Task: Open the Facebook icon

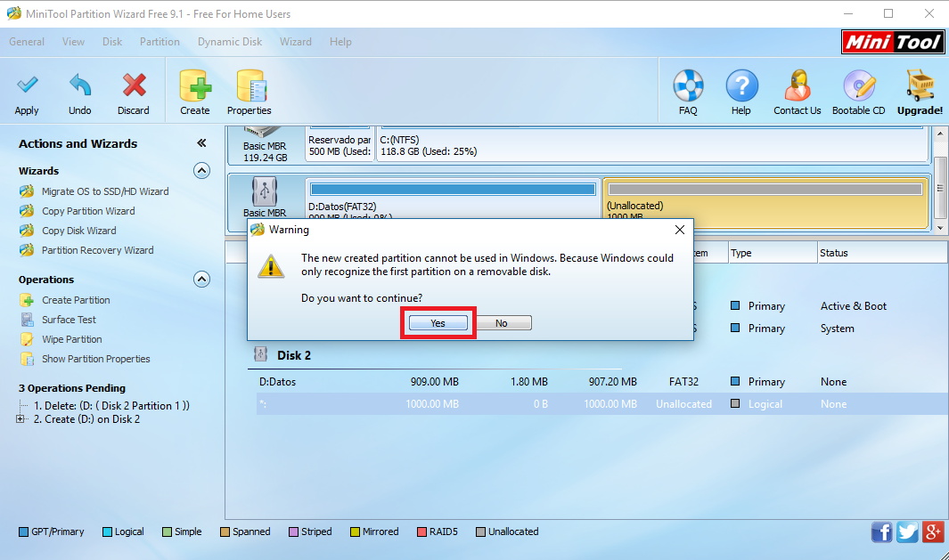Action: [882, 532]
